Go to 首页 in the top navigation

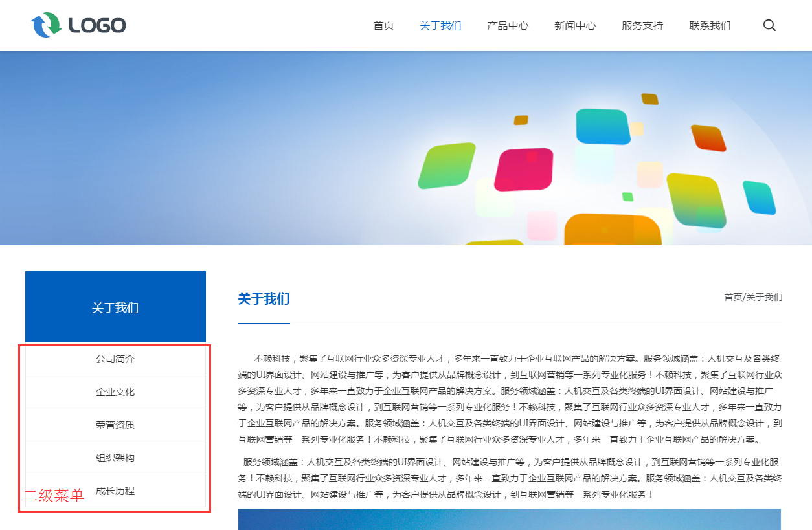point(383,26)
